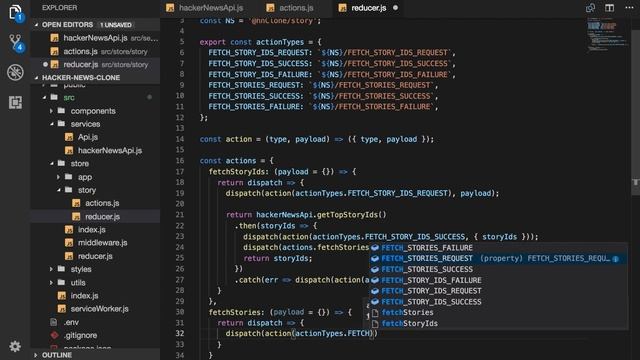Choose FETCH_STORY_IDS_SUCCESS suggestion

498,302
